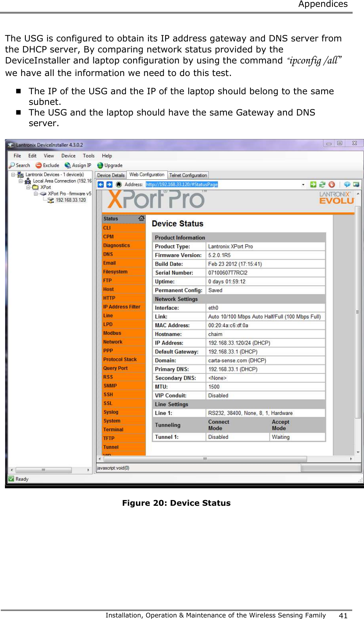Click the Upgrade toolbar icon
Screen dimensions: 364x619
100,165
